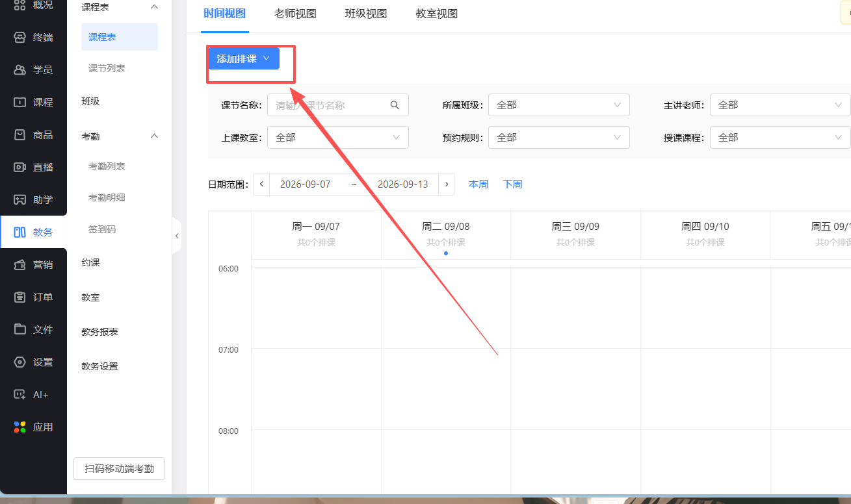Viewport: 851px width, 504px height.
Task: Open the 授课课程 dropdown
Action: tap(780, 138)
